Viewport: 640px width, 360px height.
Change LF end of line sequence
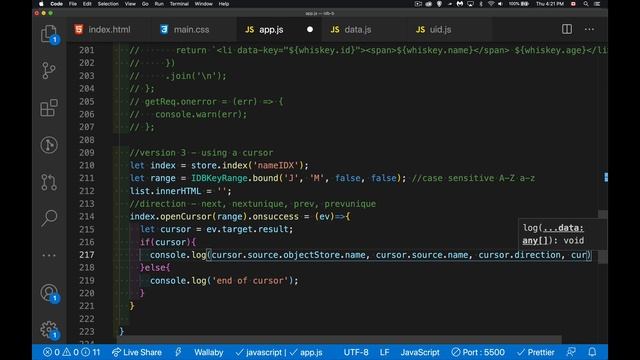[384, 352]
